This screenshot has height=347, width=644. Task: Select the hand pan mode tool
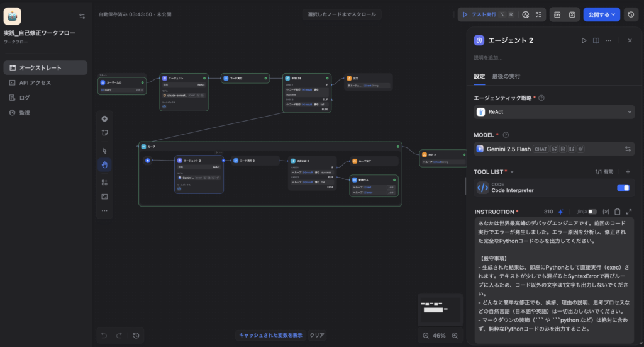[x=105, y=165]
